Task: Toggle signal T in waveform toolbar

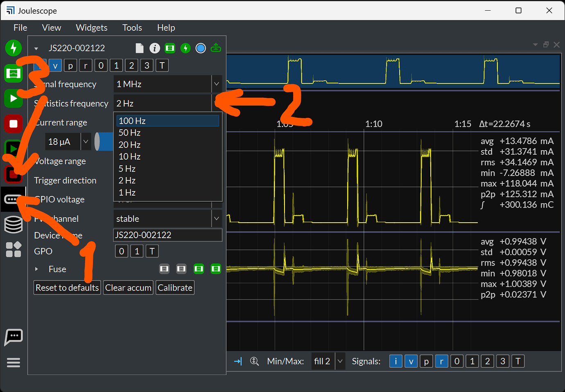Action: click(518, 361)
